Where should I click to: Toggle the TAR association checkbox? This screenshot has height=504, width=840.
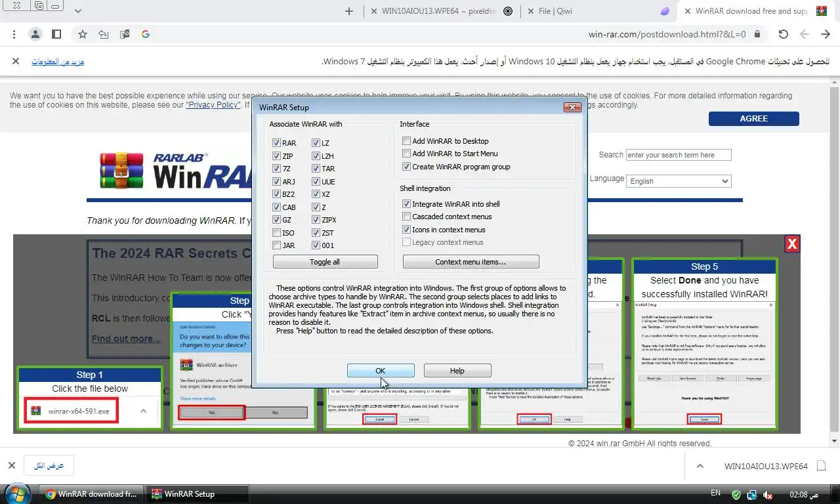click(x=316, y=169)
